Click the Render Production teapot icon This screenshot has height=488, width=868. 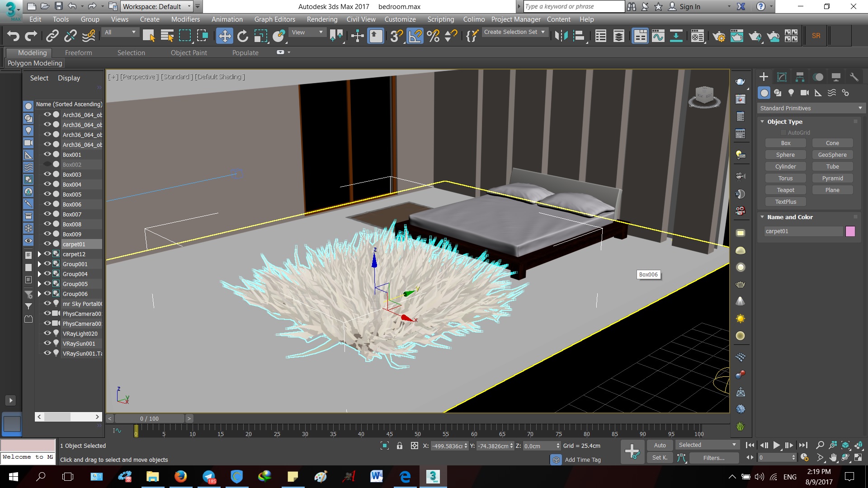coord(754,36)
